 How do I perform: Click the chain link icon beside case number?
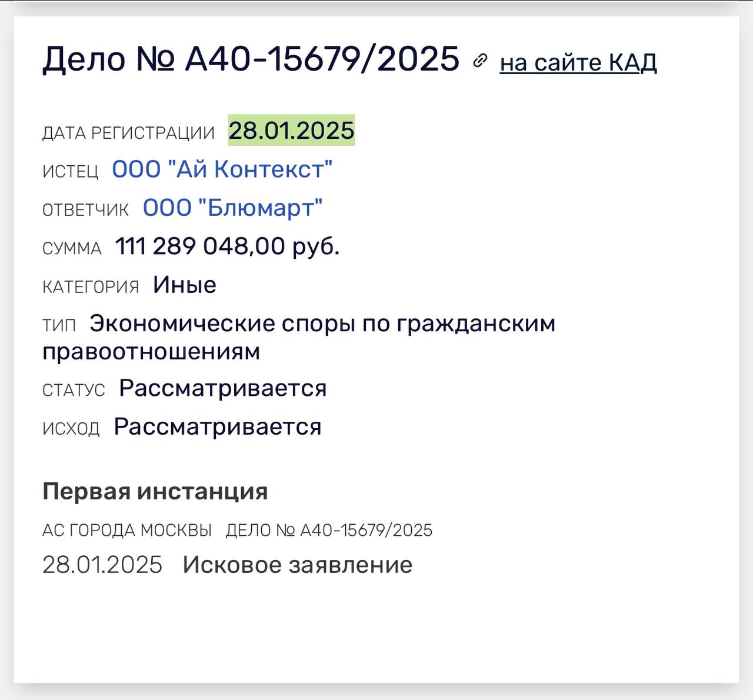(480, 61)
